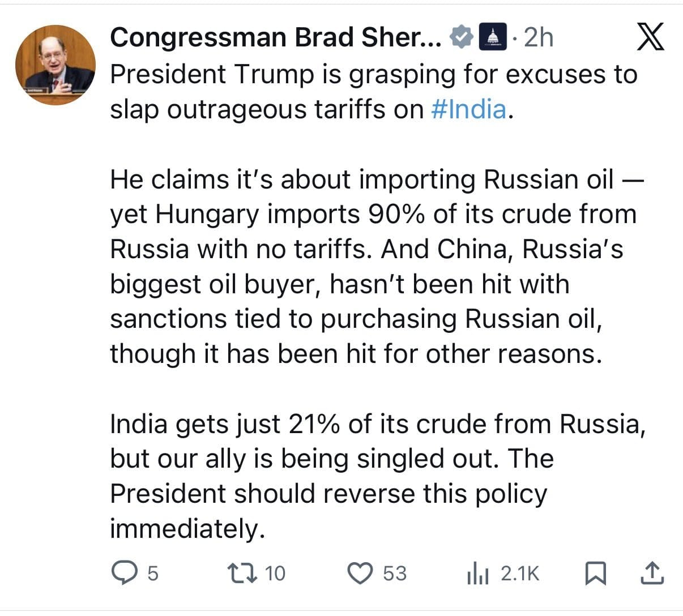Click the Capitol dome affiliation badge
This screenshot has width=683, height=616.
[492, 38]
